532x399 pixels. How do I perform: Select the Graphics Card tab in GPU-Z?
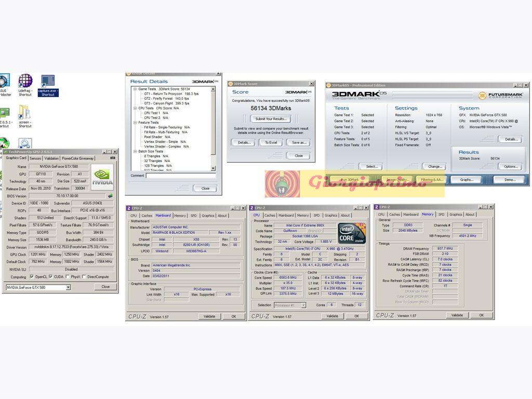click(16, 158)
